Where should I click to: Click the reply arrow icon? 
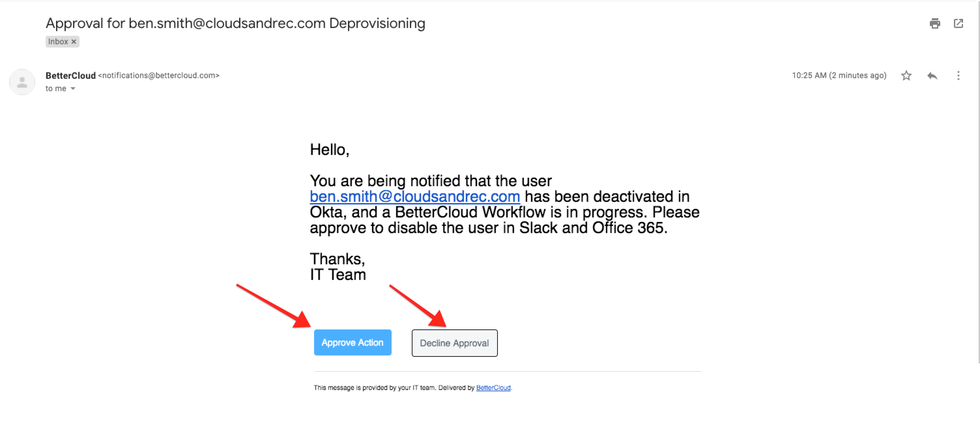(932, 75)
